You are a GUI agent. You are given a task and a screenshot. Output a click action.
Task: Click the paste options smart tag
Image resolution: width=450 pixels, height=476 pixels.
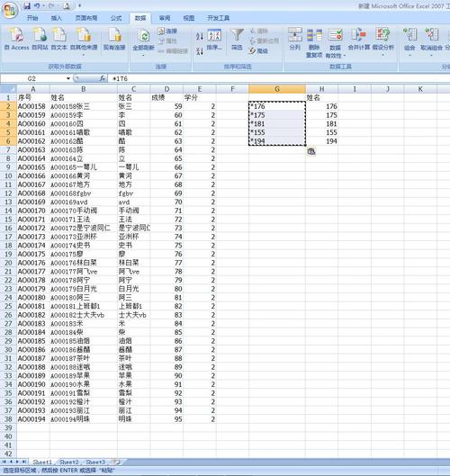[x=311, y=151]
